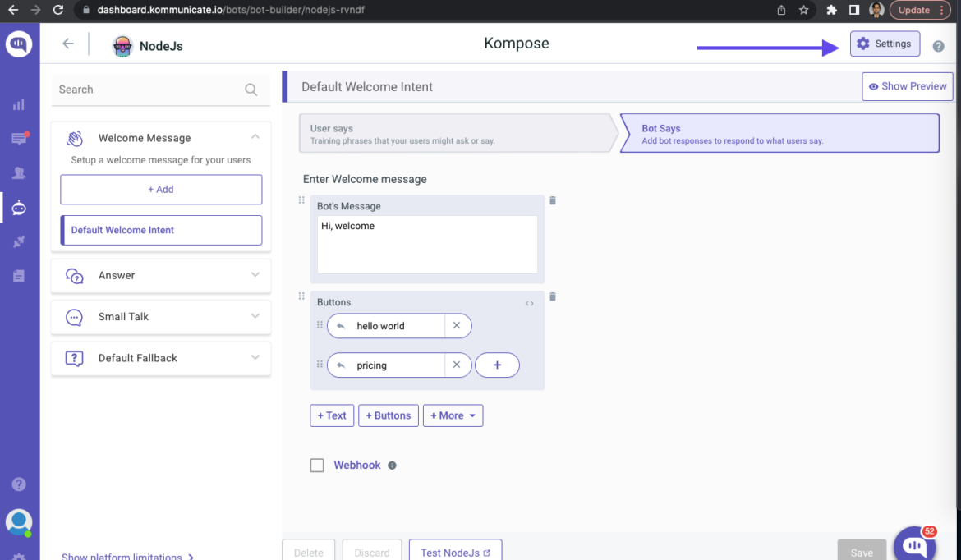Expand the Answer section
The height and width of the screenshot is (560, 961).
(x=161, y=276)
